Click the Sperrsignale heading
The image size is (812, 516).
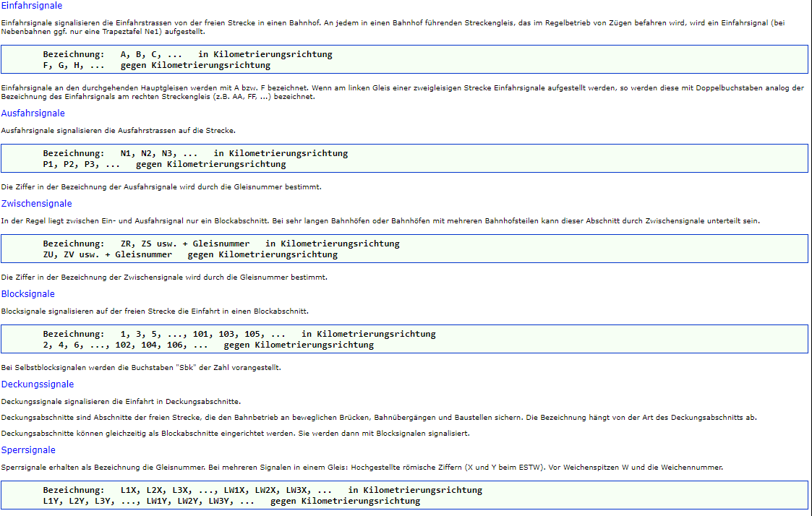click(28, 450)
